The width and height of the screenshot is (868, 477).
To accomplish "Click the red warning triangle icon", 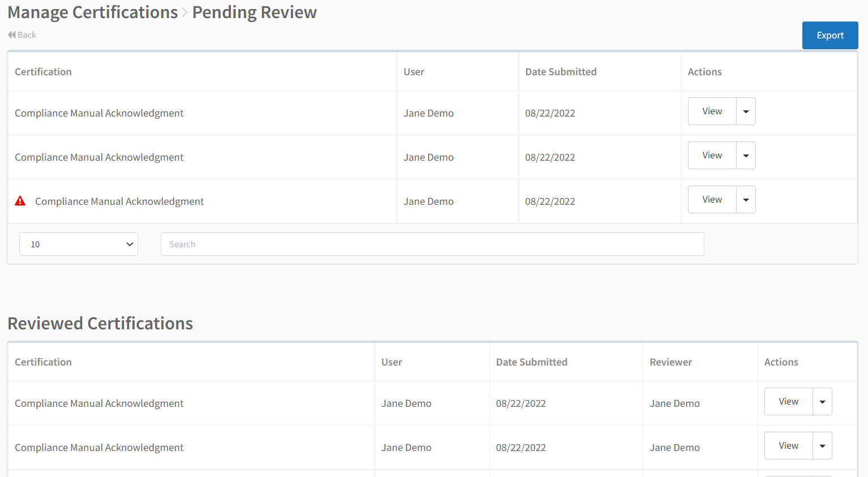I will [x=20, y=201].
